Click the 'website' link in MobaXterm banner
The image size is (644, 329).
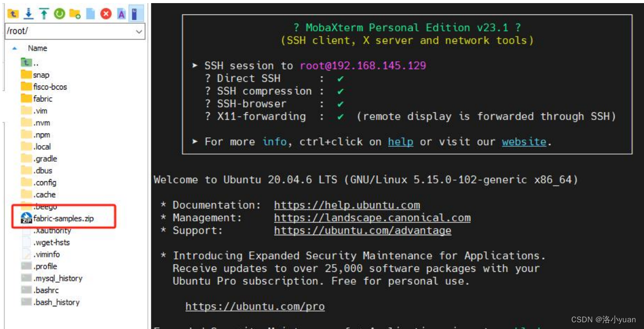coord(524,142)
